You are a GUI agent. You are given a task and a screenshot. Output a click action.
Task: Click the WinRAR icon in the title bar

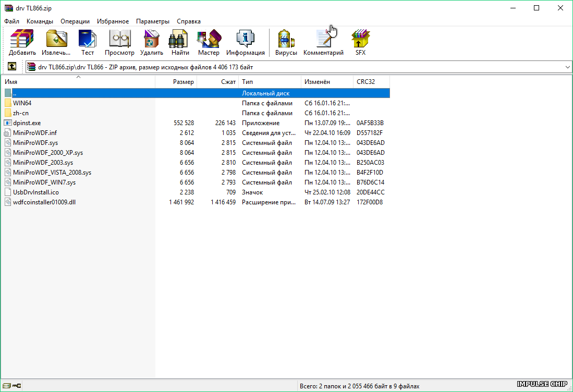(x=9, y=8)
